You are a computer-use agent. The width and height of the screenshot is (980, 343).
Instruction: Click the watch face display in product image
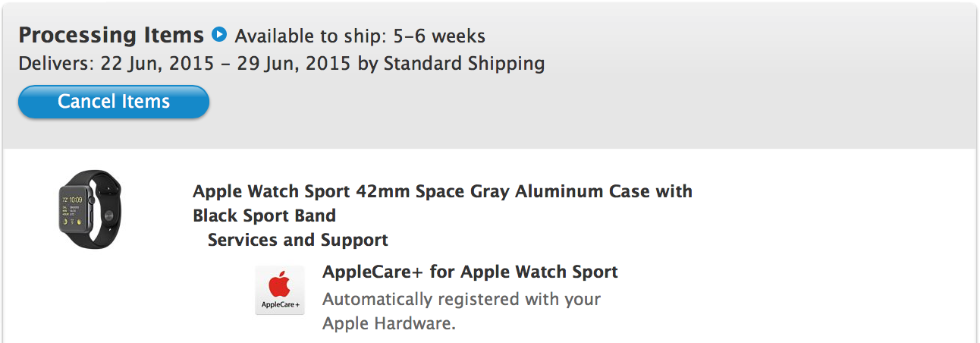tap(74, 209)
